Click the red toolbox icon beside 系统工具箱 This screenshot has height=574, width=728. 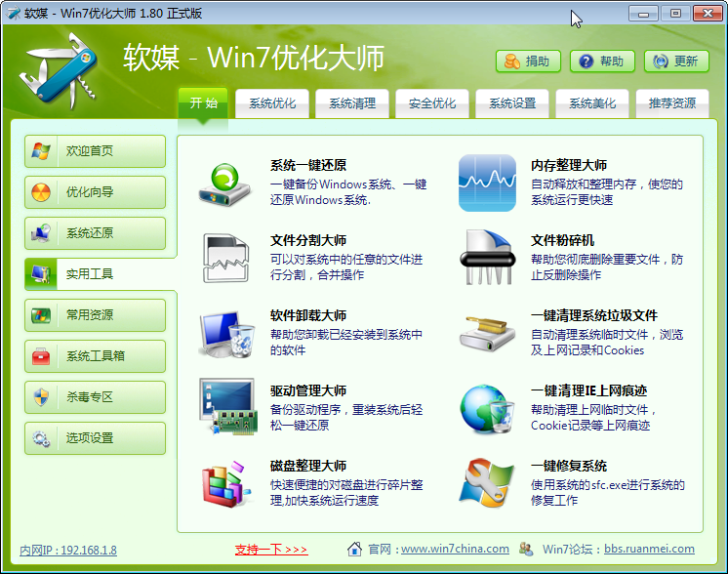pos(41,356)
